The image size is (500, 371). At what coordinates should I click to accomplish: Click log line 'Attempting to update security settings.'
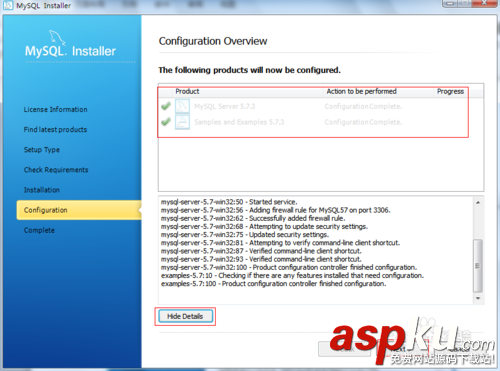click(x=264, y=226)
